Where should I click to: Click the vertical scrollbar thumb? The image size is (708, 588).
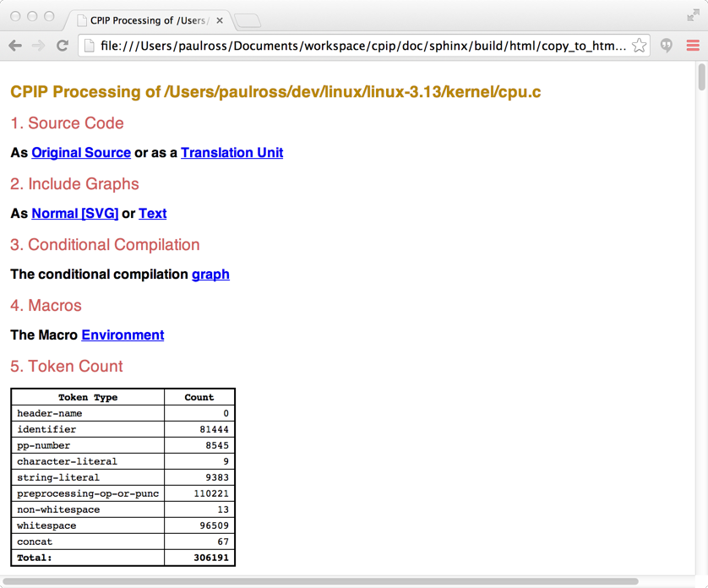point(701,77)
